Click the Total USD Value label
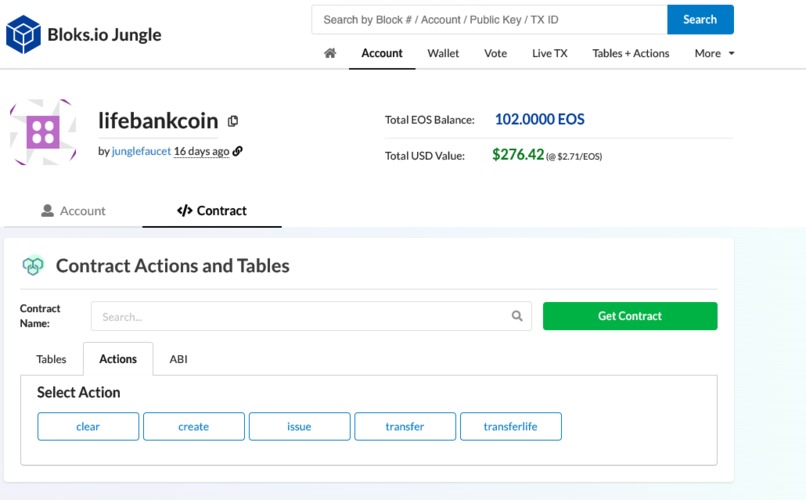The height and width of the screenshot is (500, 806). click(x=425, y=156)
